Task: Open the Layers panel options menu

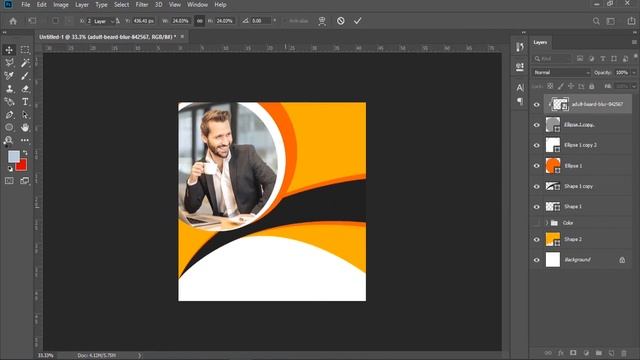Action: pos(634,42)
